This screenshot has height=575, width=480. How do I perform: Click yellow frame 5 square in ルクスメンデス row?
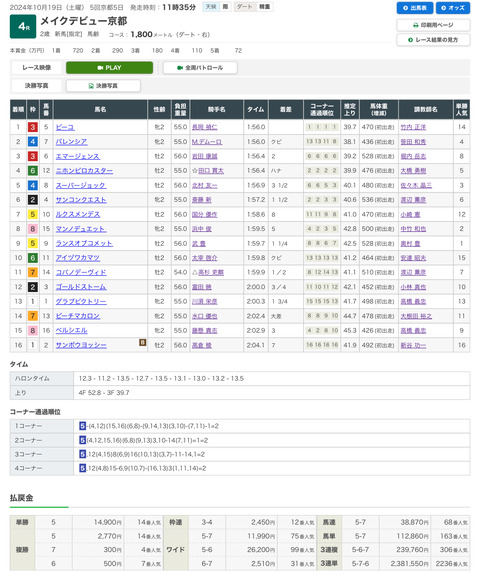click(x=33, y=215)
